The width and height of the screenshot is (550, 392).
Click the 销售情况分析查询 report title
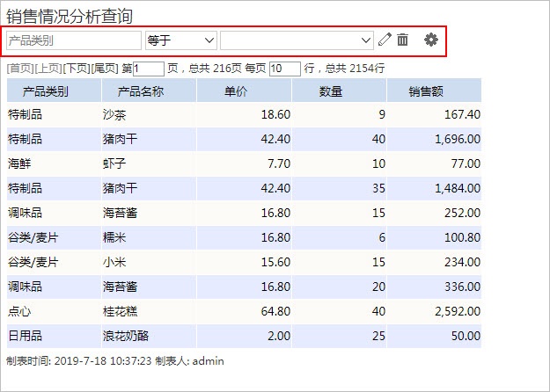pyautogui.click(x=70, y=17)
